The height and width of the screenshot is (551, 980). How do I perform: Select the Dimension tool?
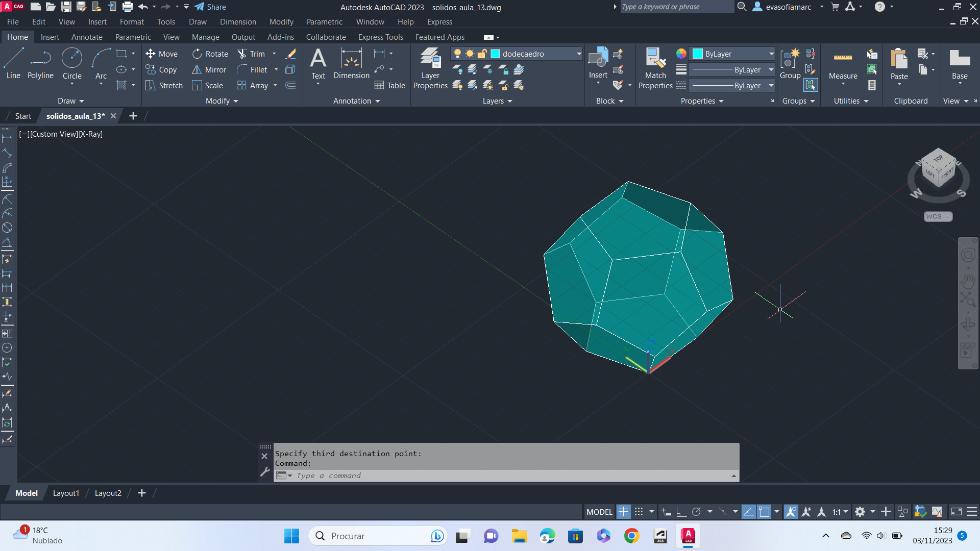[x=351, y=63]
